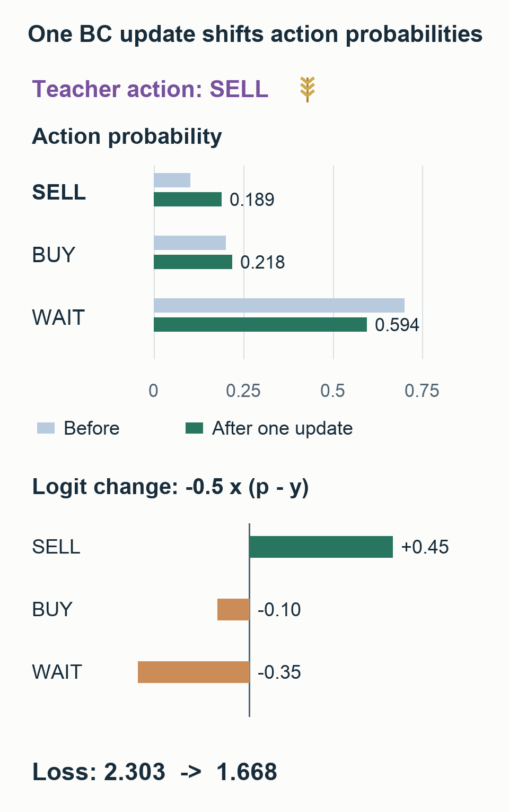Click the After one update legend text
Image resolution: width=509 pixels, height=812 pixels.
coord(283,428)
